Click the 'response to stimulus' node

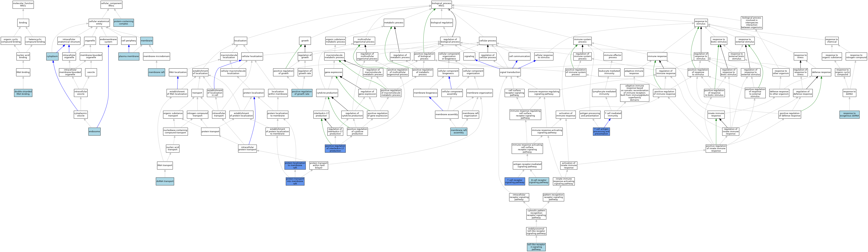[x=701, y=23]
